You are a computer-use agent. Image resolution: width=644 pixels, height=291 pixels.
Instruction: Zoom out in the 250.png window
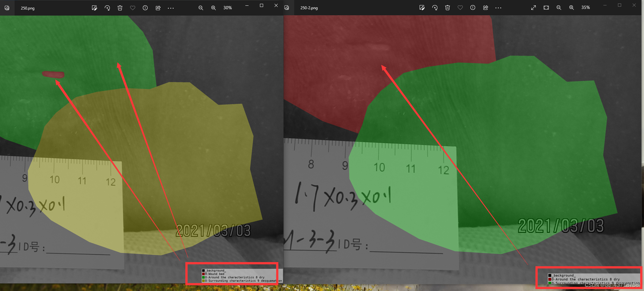coord(201,8)
